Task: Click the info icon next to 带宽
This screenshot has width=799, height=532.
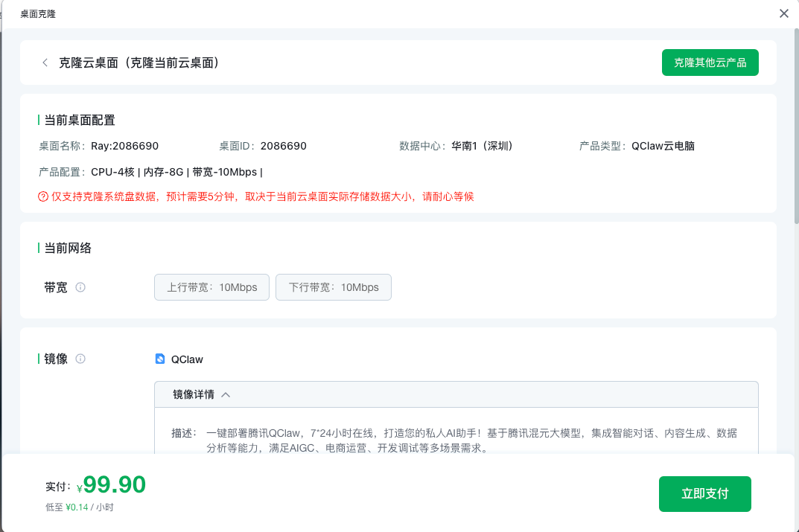Action: [80, 287]
